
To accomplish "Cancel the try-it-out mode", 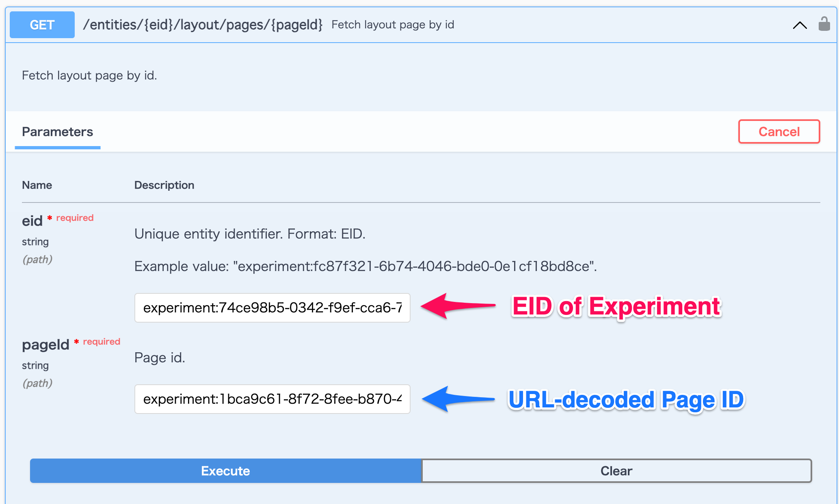I will 779,131.
